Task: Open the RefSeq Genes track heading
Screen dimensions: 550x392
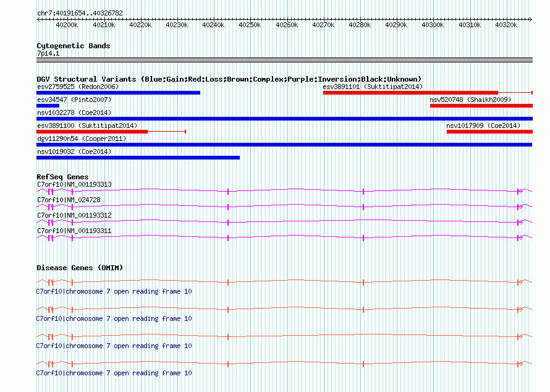Action: point(62,177)
